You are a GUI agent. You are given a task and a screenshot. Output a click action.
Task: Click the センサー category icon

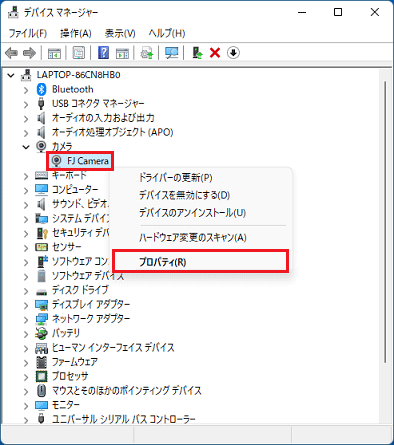coord(41,247)
